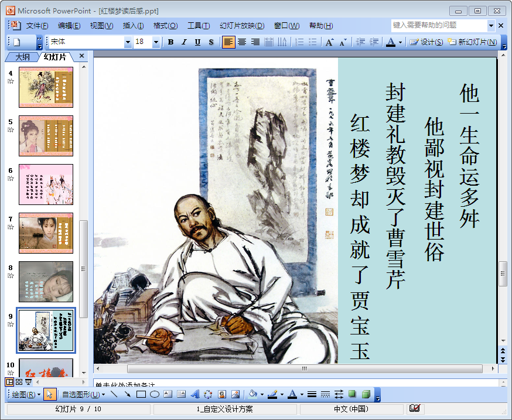The image size is (512, 420).
Task: Open the 格式(O) menu
Action: tap(166, 26)
